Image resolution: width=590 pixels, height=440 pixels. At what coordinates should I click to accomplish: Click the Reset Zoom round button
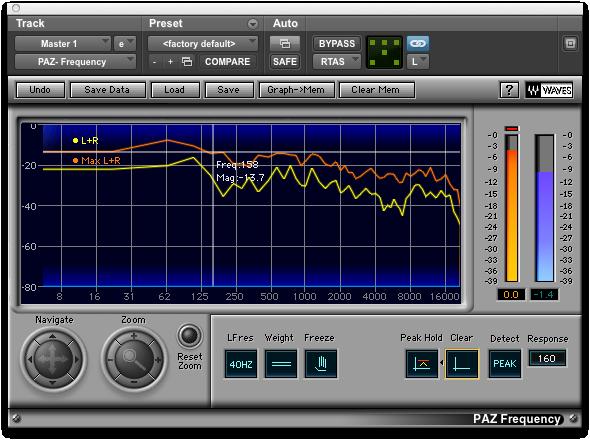[x=189, y=335]
